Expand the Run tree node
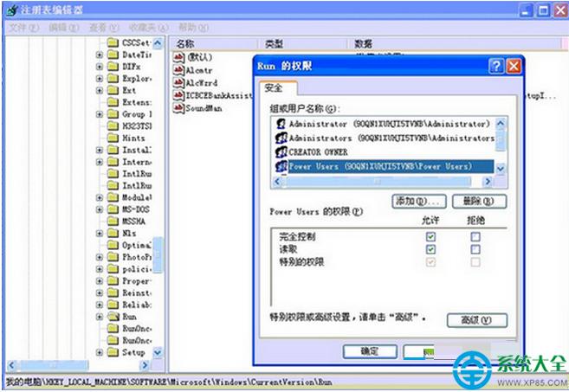The height and width of the screenshot is (392, 569). coord(100,317)
